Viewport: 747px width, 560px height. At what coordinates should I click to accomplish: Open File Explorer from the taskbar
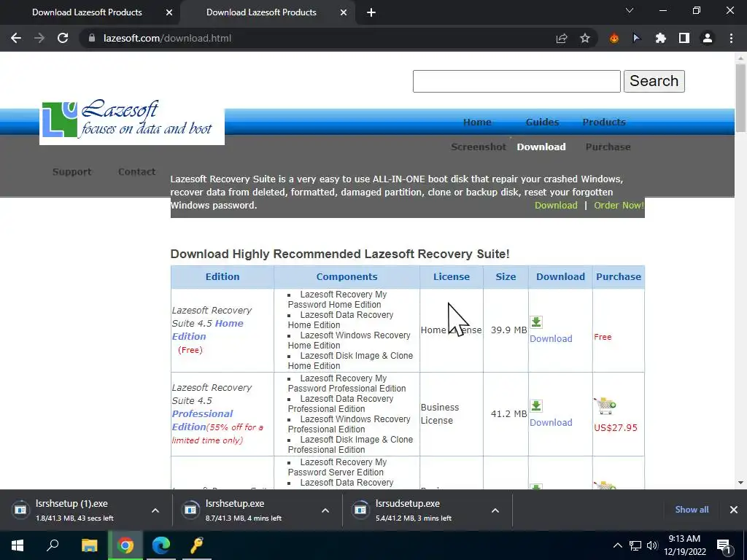coord(89,545)
